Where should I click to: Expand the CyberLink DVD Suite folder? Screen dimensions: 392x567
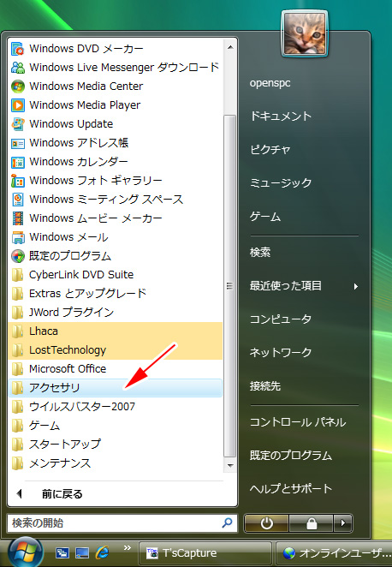[115, 274]
